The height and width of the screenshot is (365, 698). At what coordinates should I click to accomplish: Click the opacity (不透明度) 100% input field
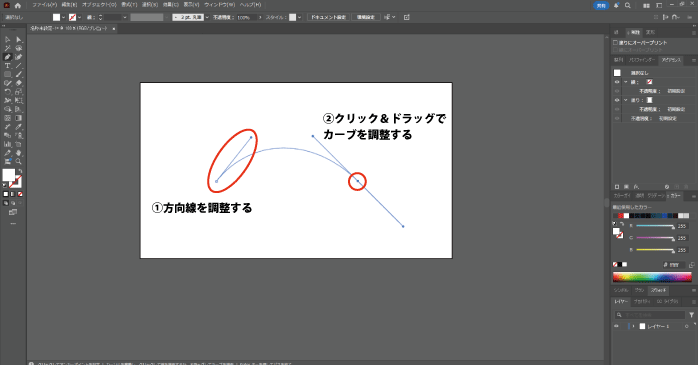[246, 17]
